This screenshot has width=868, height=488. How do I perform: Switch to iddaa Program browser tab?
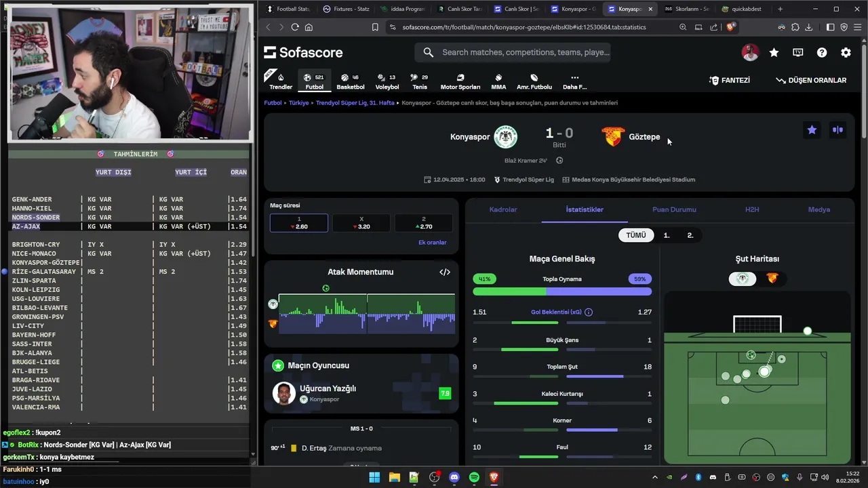point(402,9)
